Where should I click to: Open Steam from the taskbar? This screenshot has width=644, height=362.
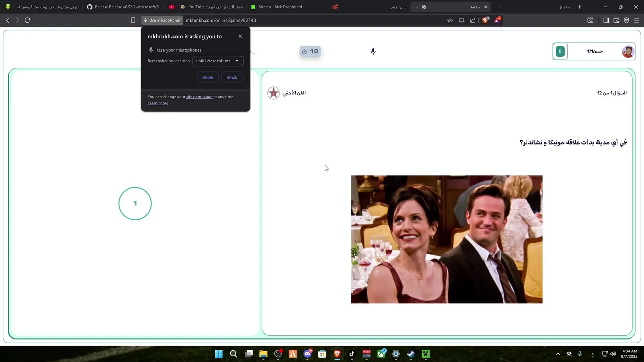tap(411, 354)
